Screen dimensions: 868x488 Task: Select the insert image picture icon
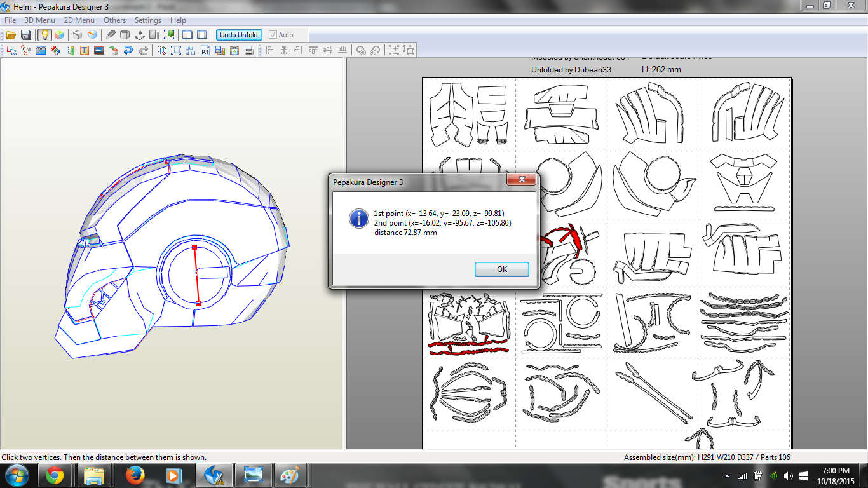(99, 50)
